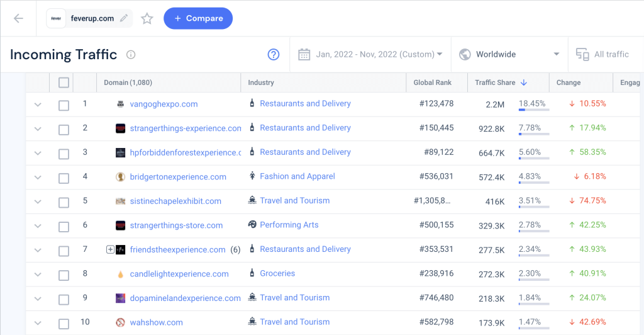Screen dimensions: 644x335
Task: Expand the strangerthings-experience.com row chevron
Action: (x=38, y=129)
